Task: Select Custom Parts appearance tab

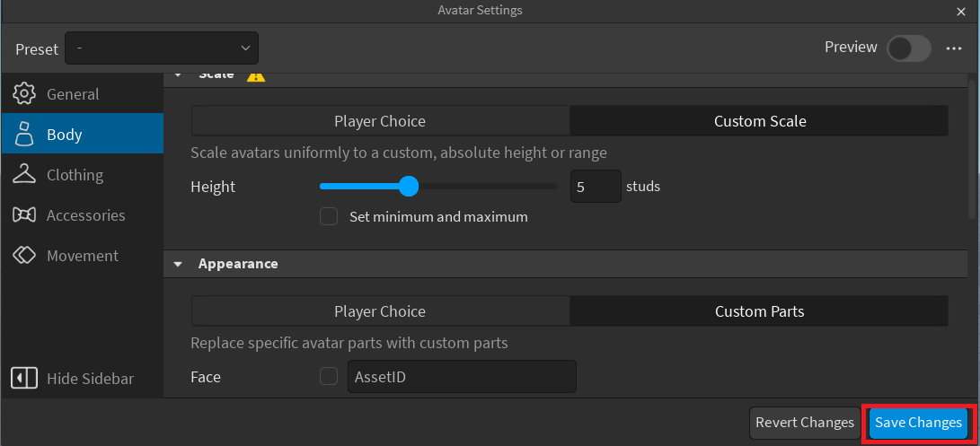Action: (x=759, y=312)
